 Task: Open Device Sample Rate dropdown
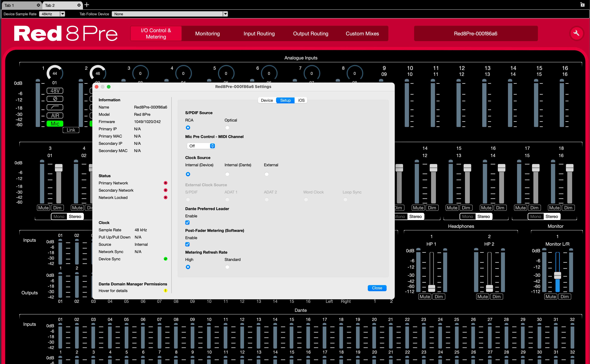pos(52,14)
